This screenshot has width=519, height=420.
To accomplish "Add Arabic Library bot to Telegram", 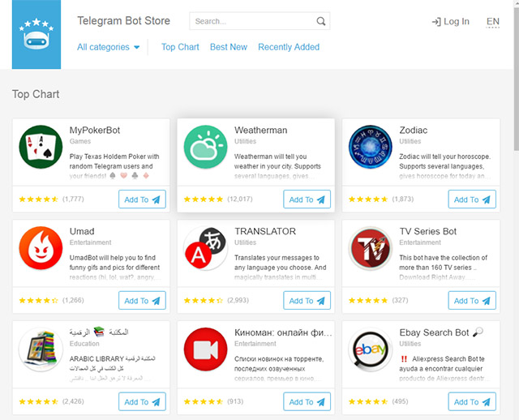I will pos(143,402).
